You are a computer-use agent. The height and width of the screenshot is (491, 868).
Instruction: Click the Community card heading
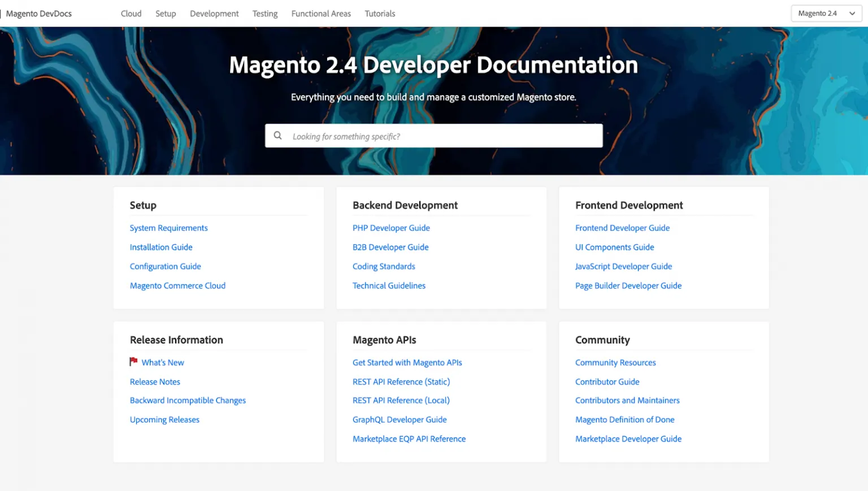point(602,340)
